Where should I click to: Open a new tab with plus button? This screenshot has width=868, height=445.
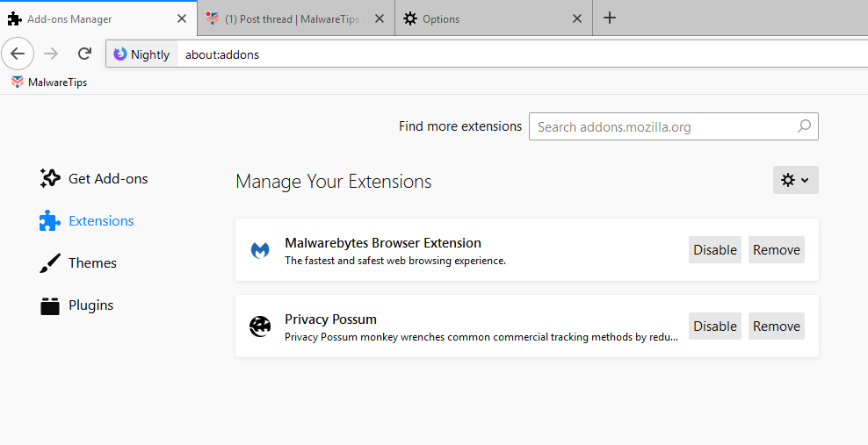(610, 18)
